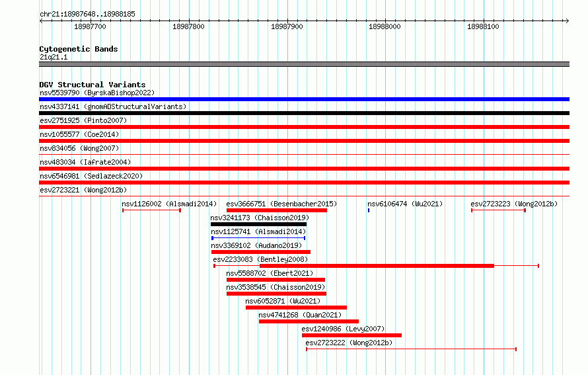Select the red nsv6052871 variant bar
This screenshot has height=375, width=588.
pyautogui.click(x=296, y=308)
